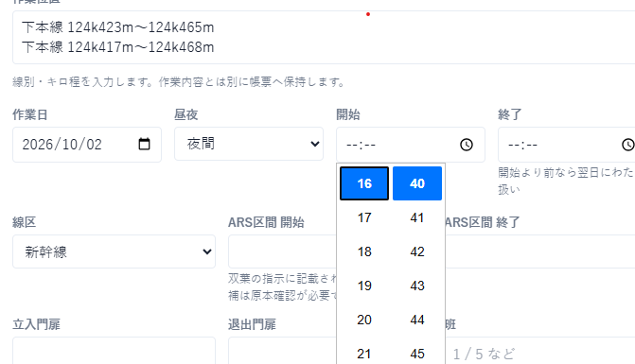This screenshot has width=635, height=364.
Task: Click the 立入門扉 input field
Action: (x=114, y=351)
